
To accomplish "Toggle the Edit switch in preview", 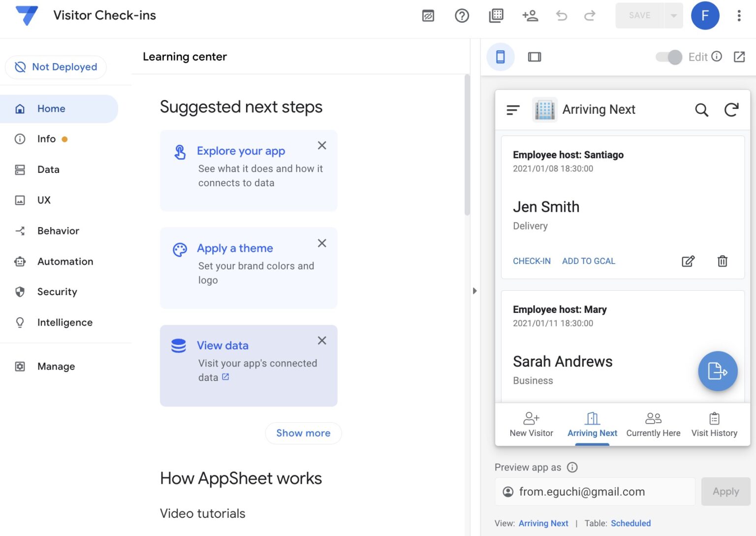I will [x=669, y=57].
